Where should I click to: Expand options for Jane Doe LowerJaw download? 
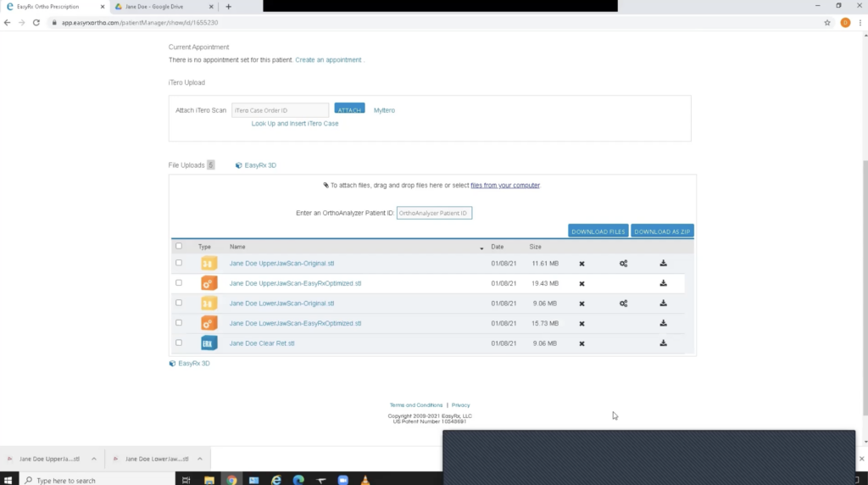click(202, 459)
